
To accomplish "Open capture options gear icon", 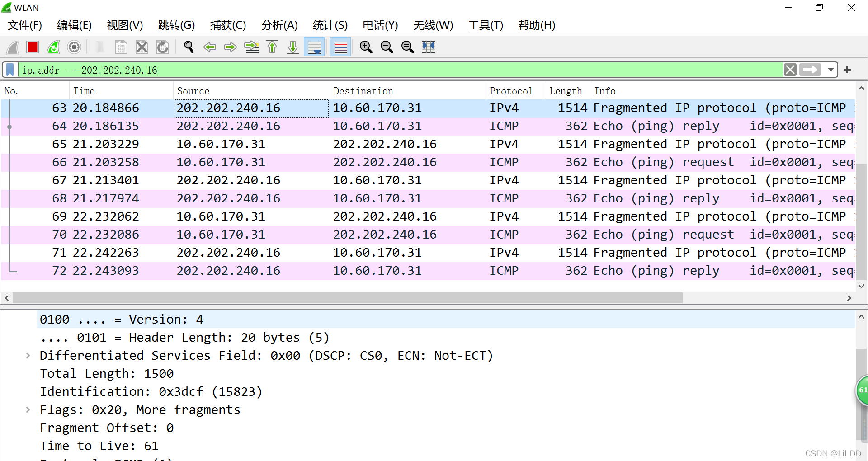I will pyautogui.click(x=74, y=47).
